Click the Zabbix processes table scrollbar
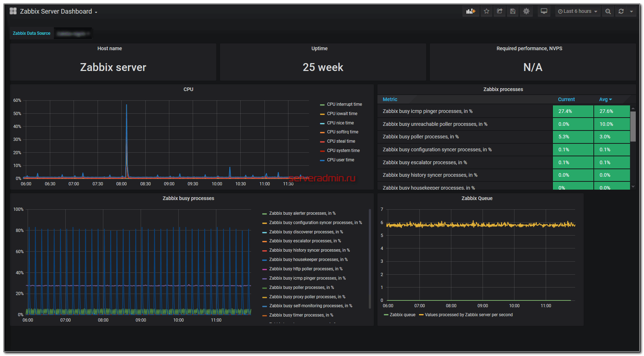Screen dimensions: 644x356 coord(633,127)
